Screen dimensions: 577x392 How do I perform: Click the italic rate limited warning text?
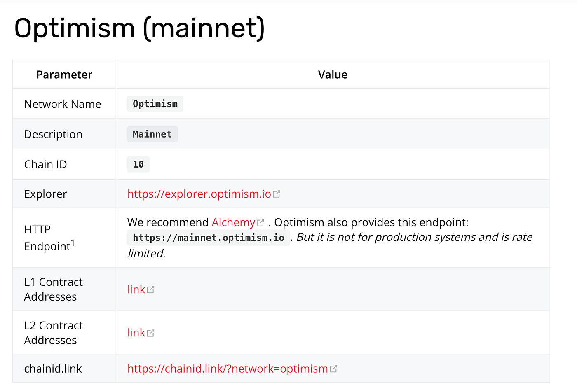pyautogui.click(x=330, y=245)
